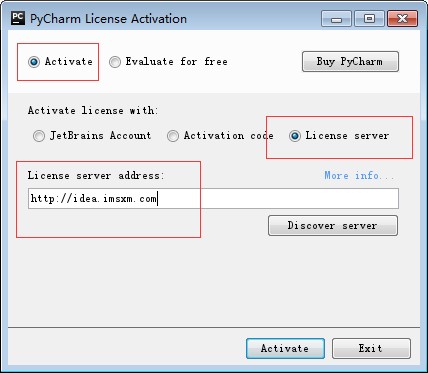Open the More info link
This screenshot has height=373, width=428.
(x=359, y=175)
